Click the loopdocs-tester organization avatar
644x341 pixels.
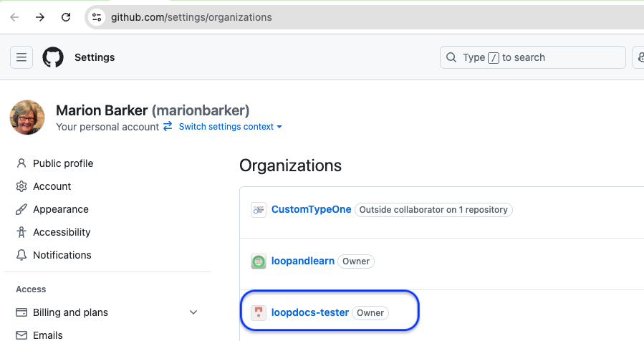[259, 313]
